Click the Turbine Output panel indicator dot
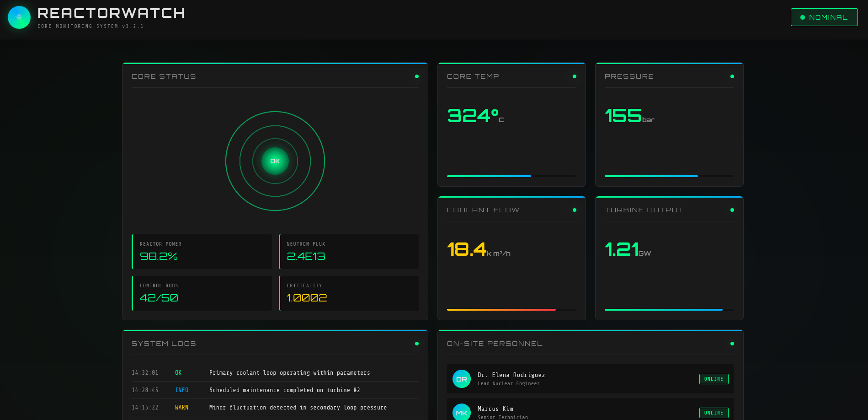The width and height of the screenshot is (868, 420). [732, 210]
